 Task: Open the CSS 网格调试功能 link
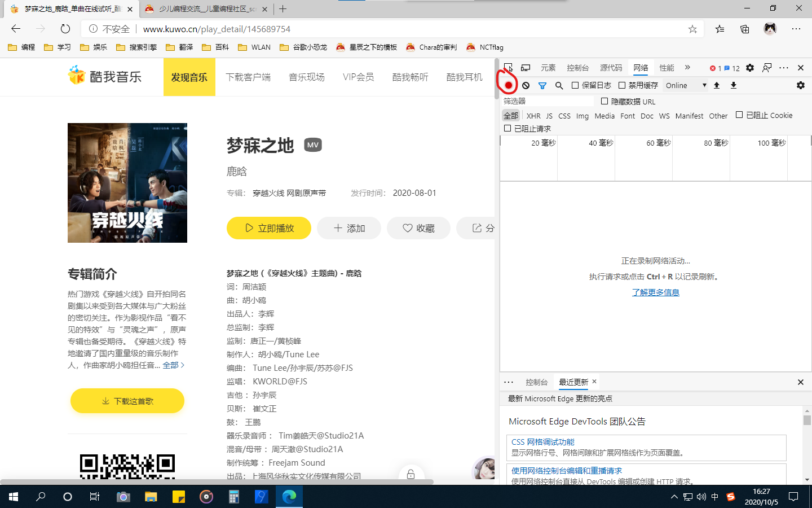[x=543, y=442]
